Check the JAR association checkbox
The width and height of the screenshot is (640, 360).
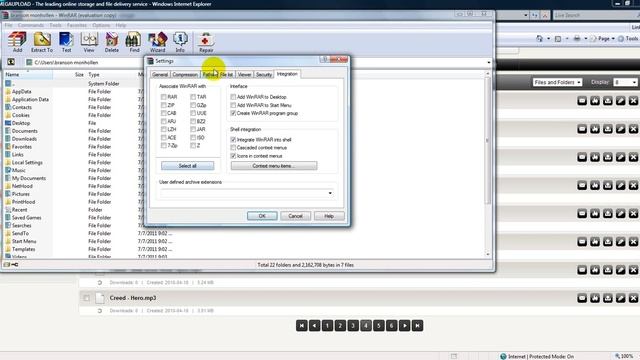coord(193,129)
